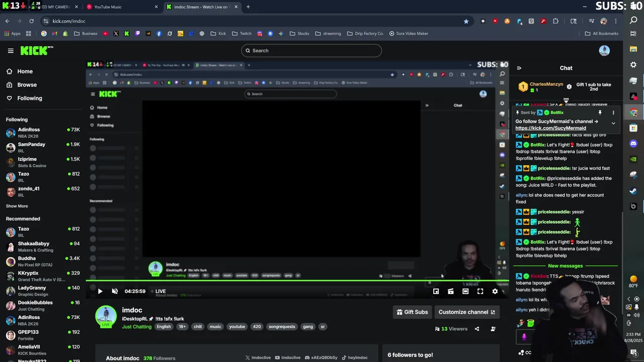Click the address bar kick.com/imdoc
This screenshot has width=644, height=362.
(69, 21)
